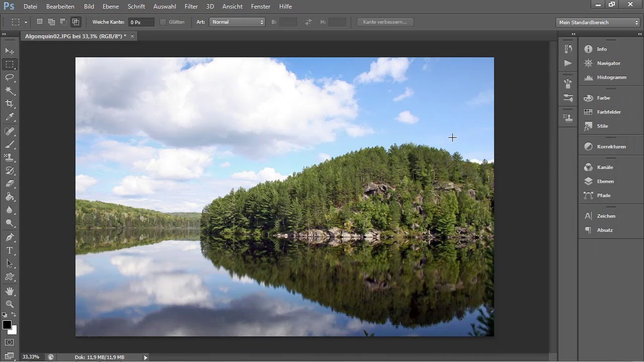Image resolution: width=644 pixels, height=362 pixels.
Task: Expand the narrow icon dock arrows
Action: coord(573,34)
